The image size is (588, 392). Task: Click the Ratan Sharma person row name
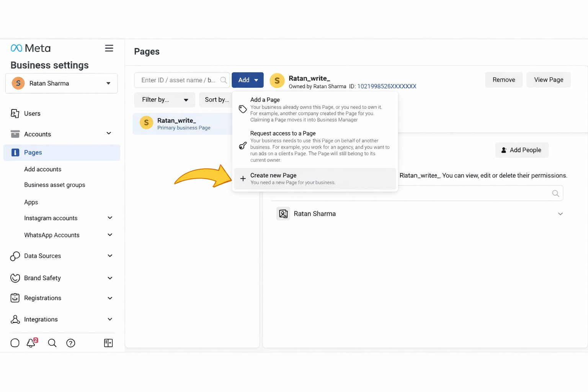315,214
